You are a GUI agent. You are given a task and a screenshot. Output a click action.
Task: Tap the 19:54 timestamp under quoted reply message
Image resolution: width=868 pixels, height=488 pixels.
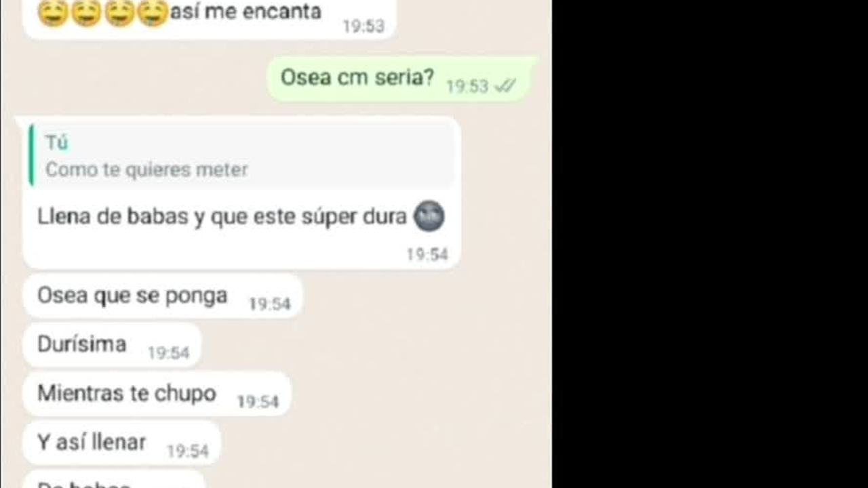[427, 255]
